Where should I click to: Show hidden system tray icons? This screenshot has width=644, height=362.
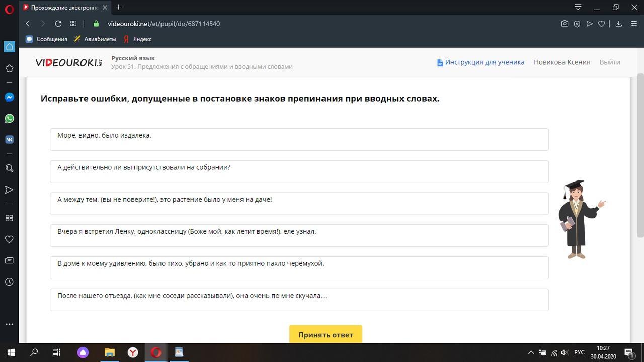pyautogui.click(x=531, y=353)
